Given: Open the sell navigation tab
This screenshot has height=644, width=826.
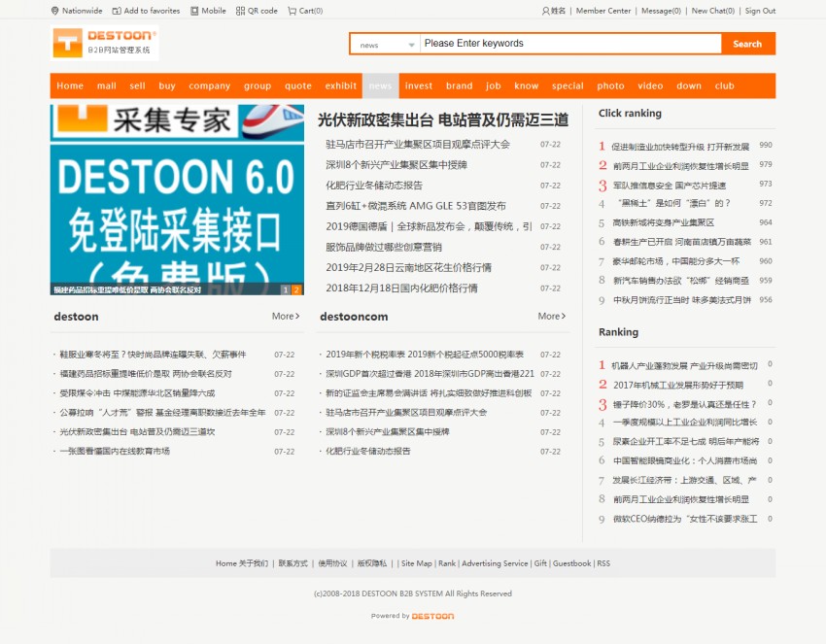Looking at the screenshot, I should pyautogui.click(x=137, y=85).
